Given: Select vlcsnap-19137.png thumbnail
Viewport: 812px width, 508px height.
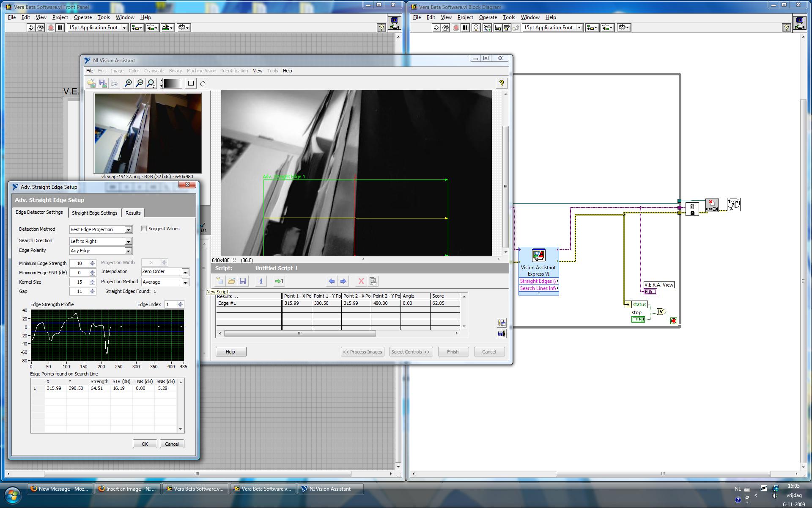Looking at the screenshot, I should click(148, 133).
